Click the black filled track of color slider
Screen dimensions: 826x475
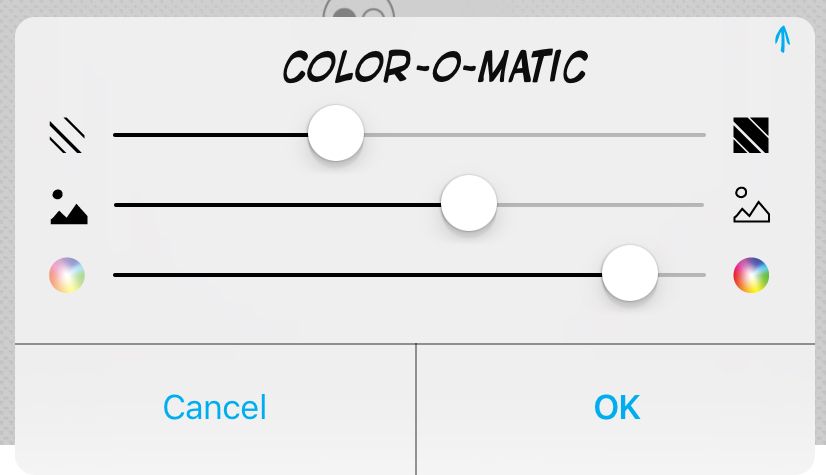(x=358, y=275)
